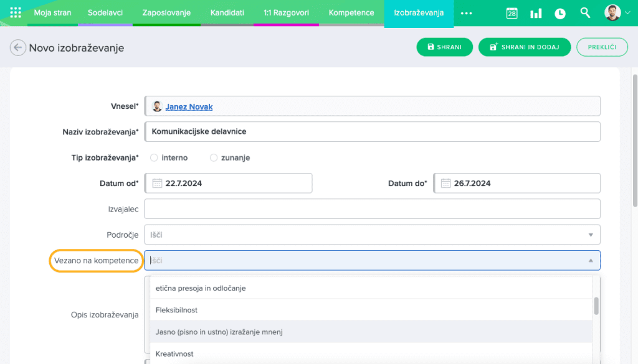Click the Prekliči button
Viewport: 638px width, 364px height.
click(x=602, y=47)
